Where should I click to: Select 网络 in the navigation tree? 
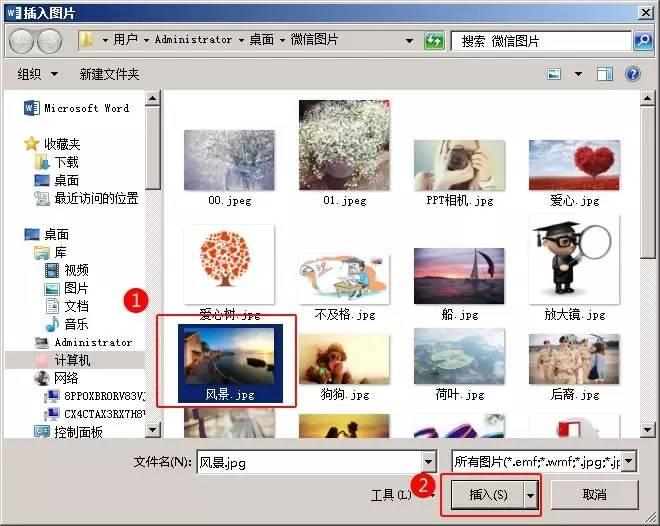point(56,378)
